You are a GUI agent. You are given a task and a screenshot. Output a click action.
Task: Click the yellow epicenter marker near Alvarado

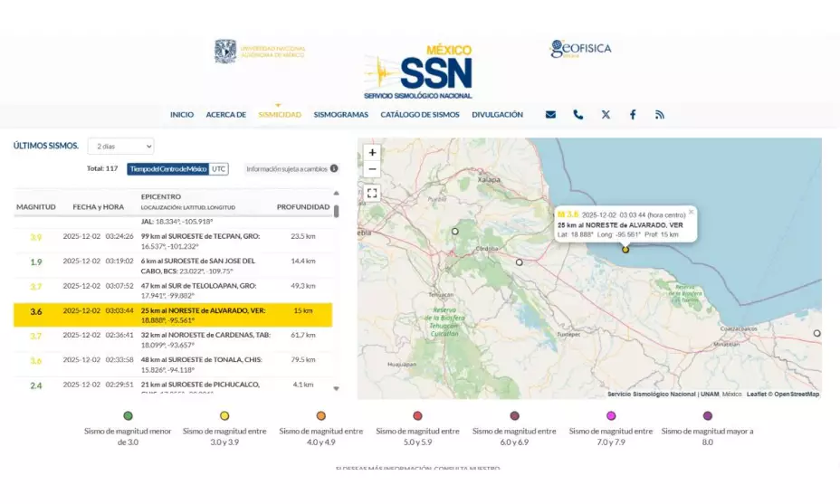point(625,250)
